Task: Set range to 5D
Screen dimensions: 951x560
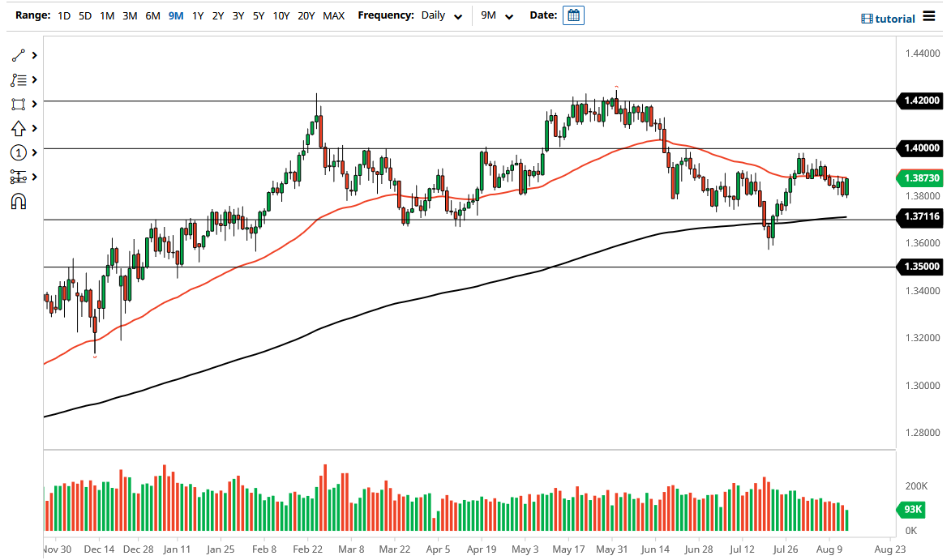Action: [85, 15]
